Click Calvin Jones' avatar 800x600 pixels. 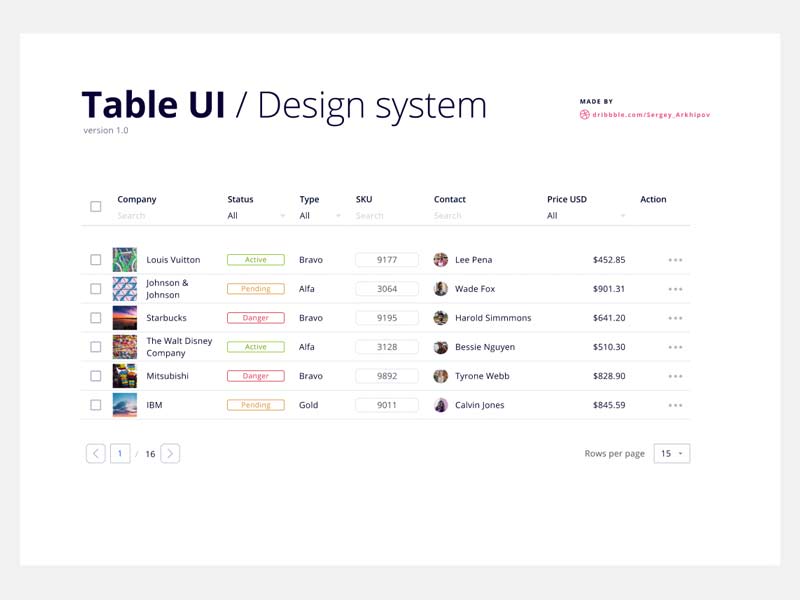point(441,405)
